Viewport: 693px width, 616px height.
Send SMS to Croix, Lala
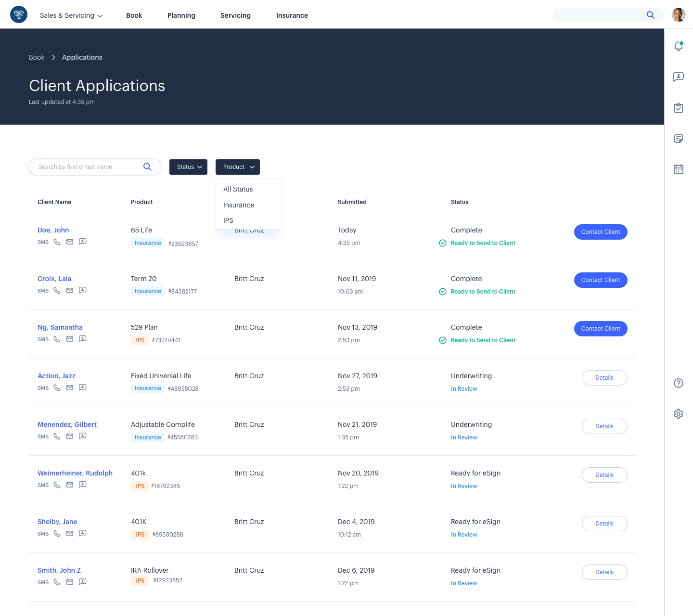coord(43,291)
